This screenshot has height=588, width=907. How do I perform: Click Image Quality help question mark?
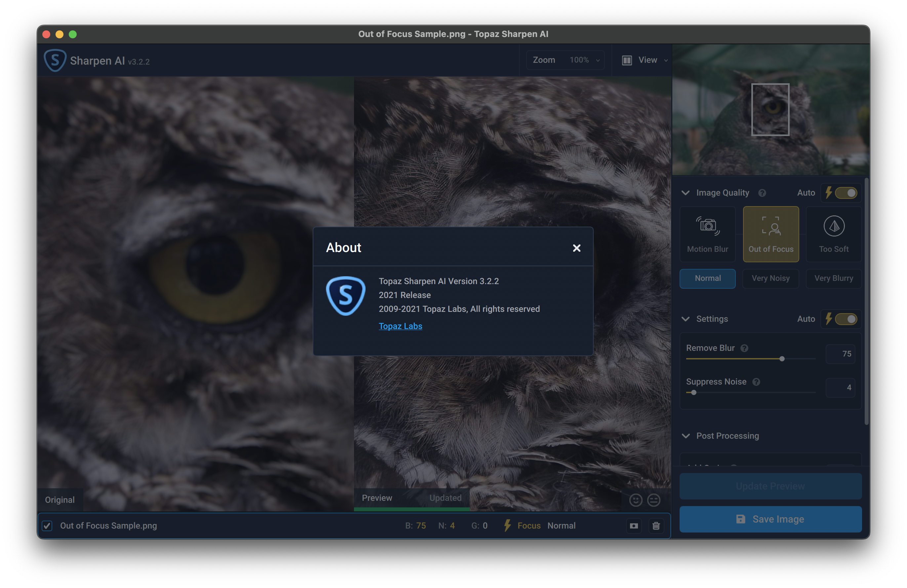(x=762, y=193)
